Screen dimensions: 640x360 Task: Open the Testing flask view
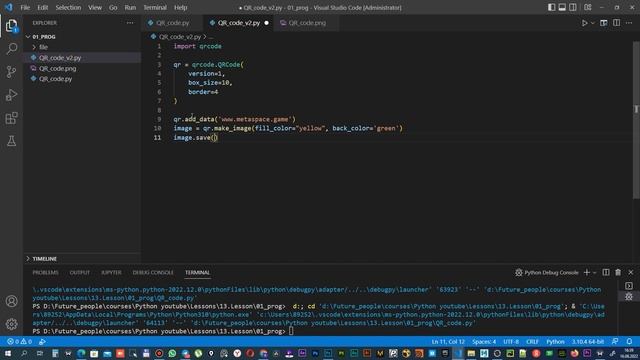coord(11,141)
